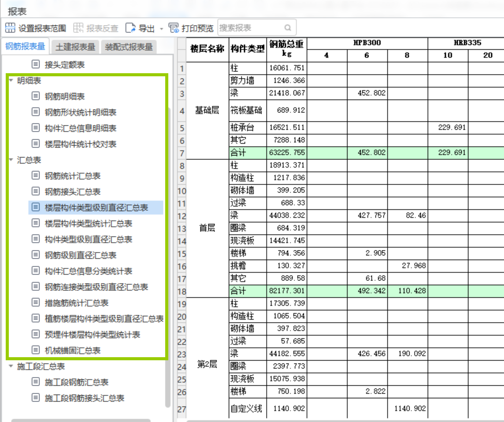Click the 设置报表范围 label

(x=42, y=28)
